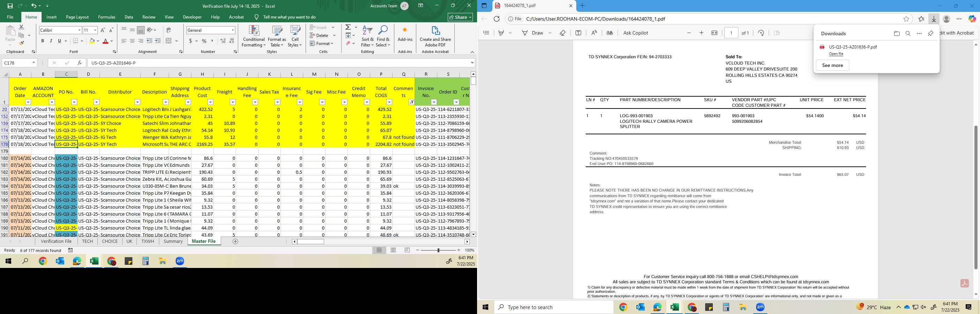Apply bold formatting in Excel ribbon

click(43, 41)
